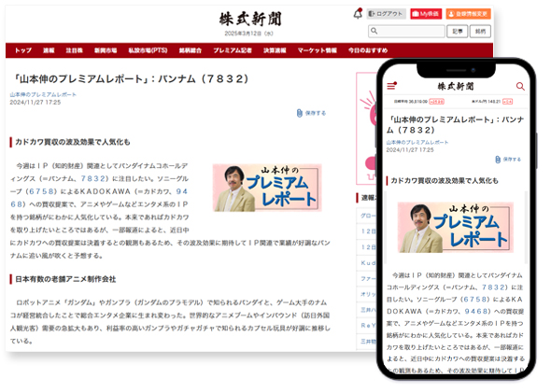Open the 決算速報 navigation item

(x=275, y=50)
